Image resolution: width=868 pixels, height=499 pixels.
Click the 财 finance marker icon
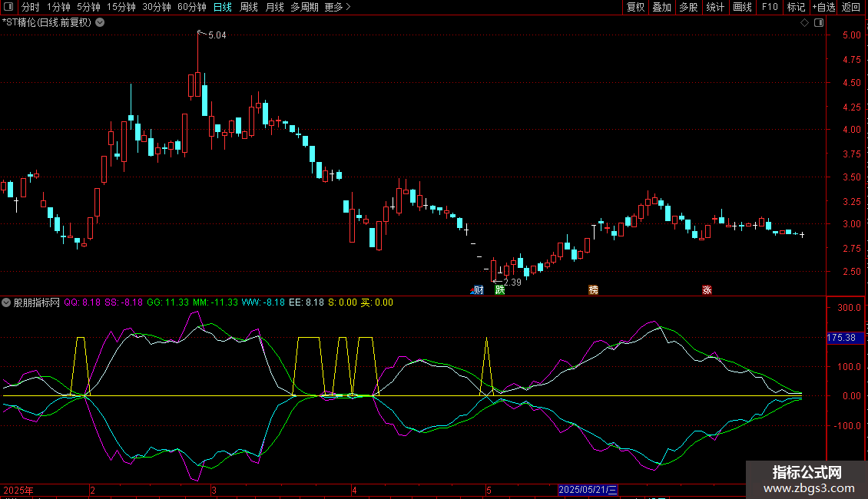tap(478, 289)
